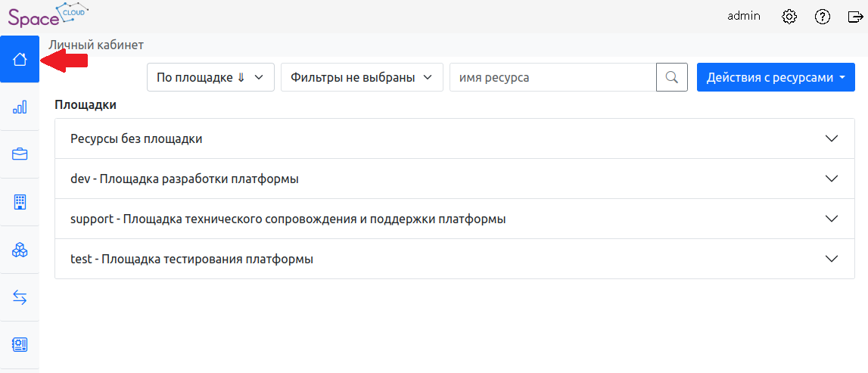Open the 'По площадке' sorting dropdown
The width and height of the screenshot is (868, 373).
[x=210, y=77]
